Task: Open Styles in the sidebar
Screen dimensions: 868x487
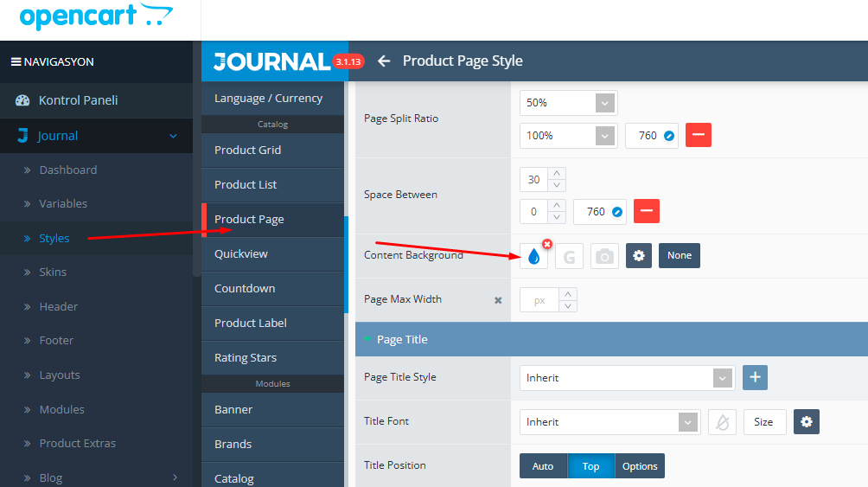Action: tap(54, 238)
